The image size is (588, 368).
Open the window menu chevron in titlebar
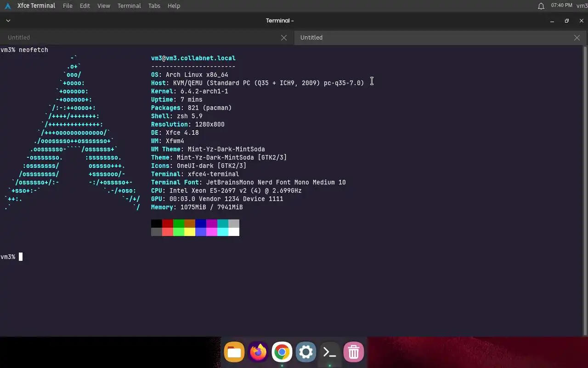tap(8, 21)
